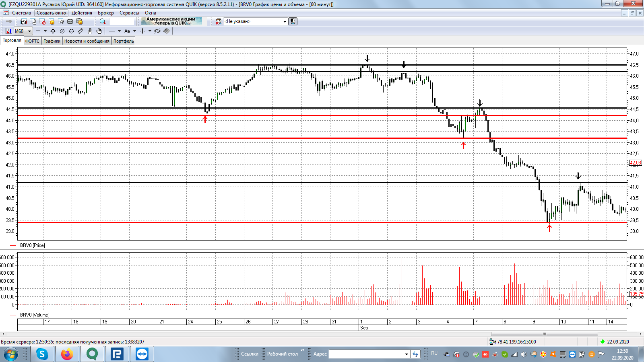Click the BRV0 [Price] legend label

33,245
